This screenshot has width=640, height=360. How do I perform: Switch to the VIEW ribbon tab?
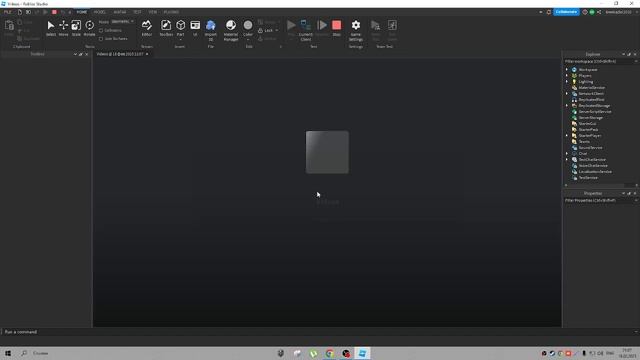[x=153, y=12]
